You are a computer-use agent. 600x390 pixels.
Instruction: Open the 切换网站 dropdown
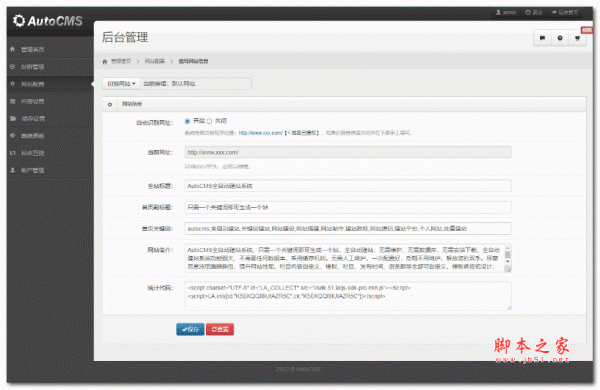(x=121, y=83)
